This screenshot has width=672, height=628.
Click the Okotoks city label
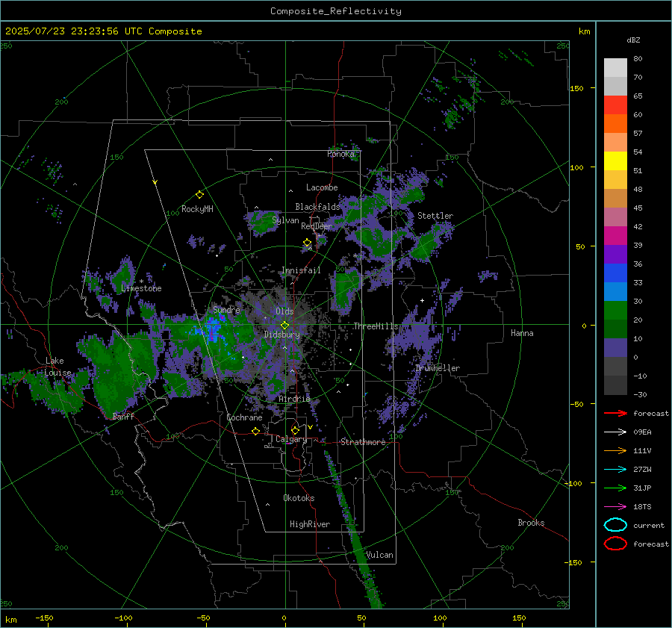[x=299, y=498]
